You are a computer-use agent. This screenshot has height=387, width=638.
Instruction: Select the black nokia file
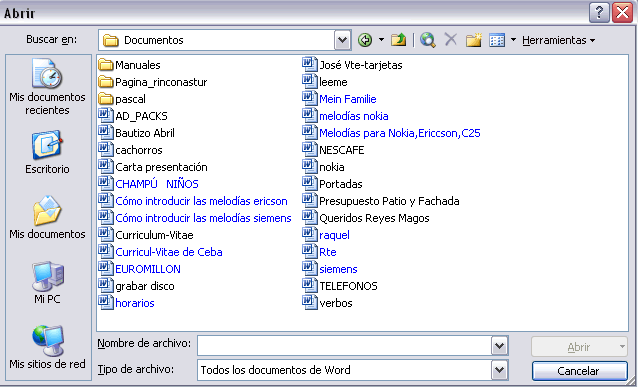pyautogui.click(x=323, y=167)
